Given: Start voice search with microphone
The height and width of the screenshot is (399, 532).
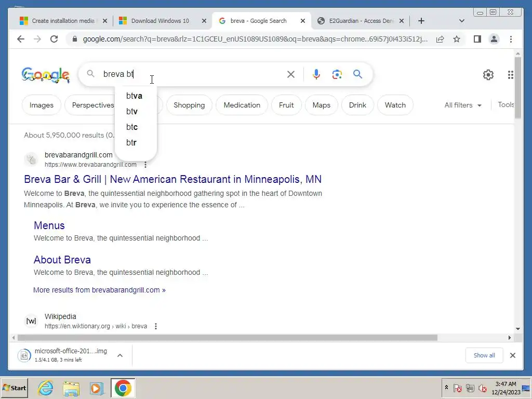Looking at the screenshot, I should [x=316, y=74].
